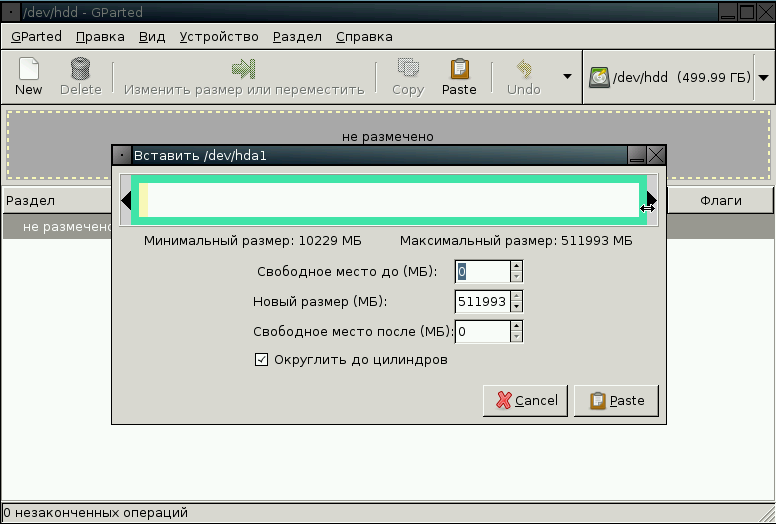Viewport: 776px width, 524px height.
Task: Click the Delete trash can icon
Action: [x=80, y=69]
